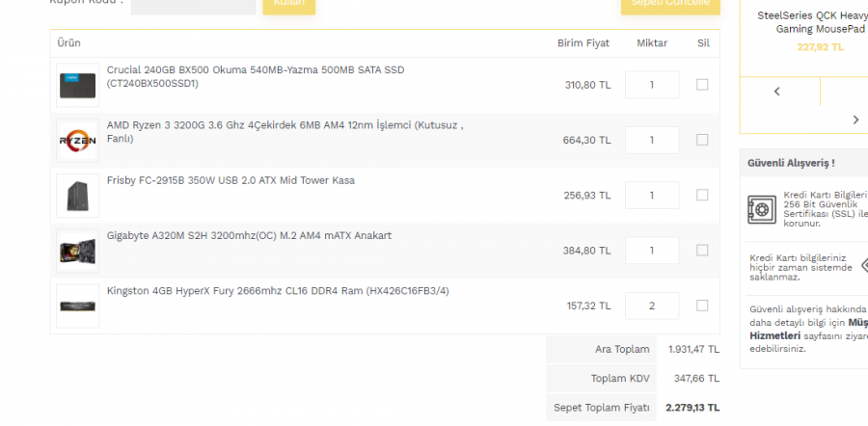The width and height of the screenshot is (868, 426).
Task: Open Gigabyte A320M S2H motherboard thumbnail
Action: tap(77, 252)
